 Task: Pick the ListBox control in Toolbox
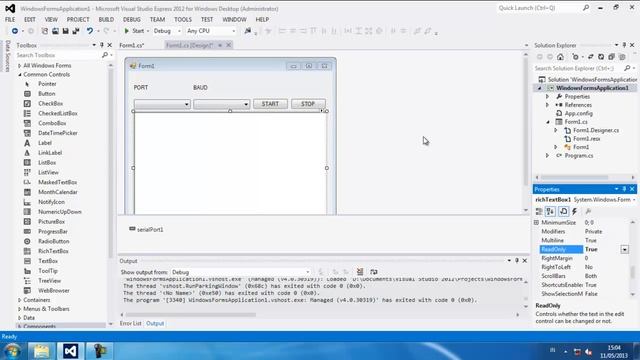[x=47, y=162]
